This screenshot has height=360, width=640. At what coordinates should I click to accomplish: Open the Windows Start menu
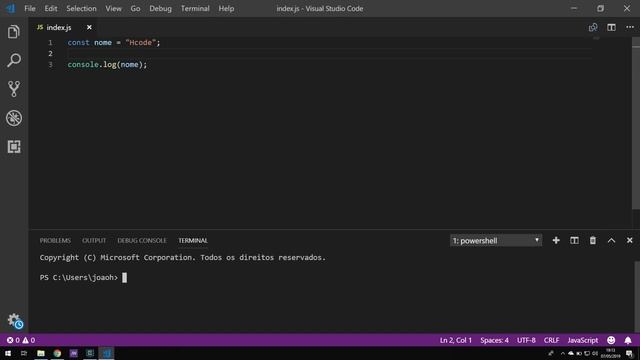click(8, 353)
